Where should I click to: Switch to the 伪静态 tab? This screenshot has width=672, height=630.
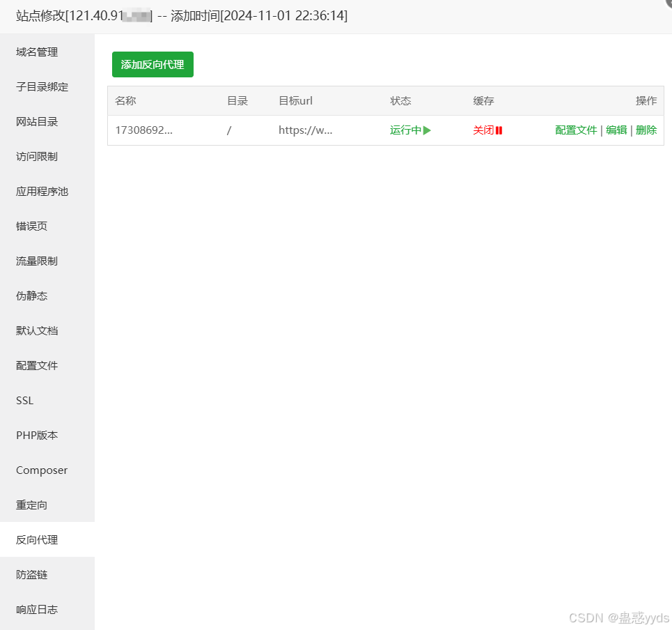pyautogui.click(x=47, y=296)
